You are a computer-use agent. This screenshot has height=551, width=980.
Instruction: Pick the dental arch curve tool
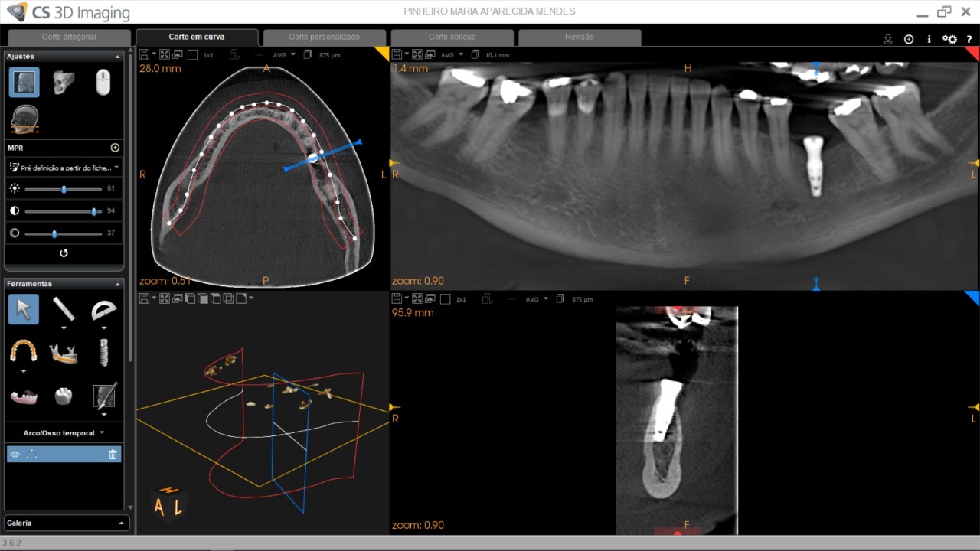(23, 352)
